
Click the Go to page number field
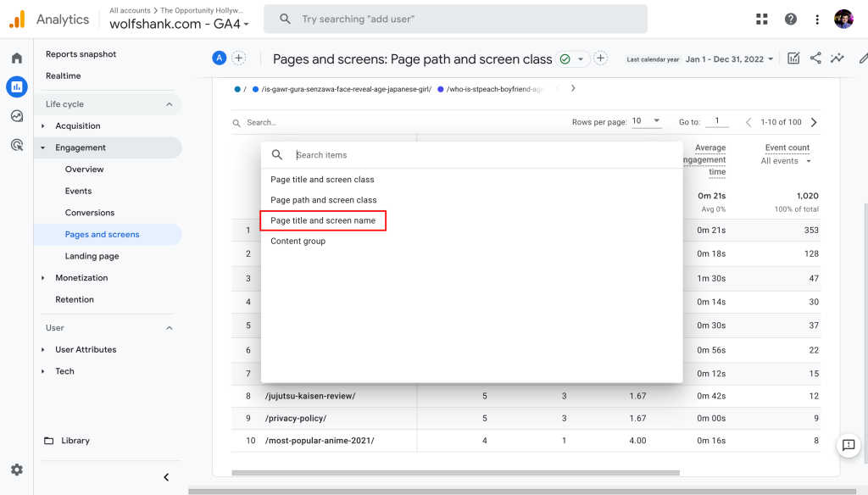tap(717, 121)
